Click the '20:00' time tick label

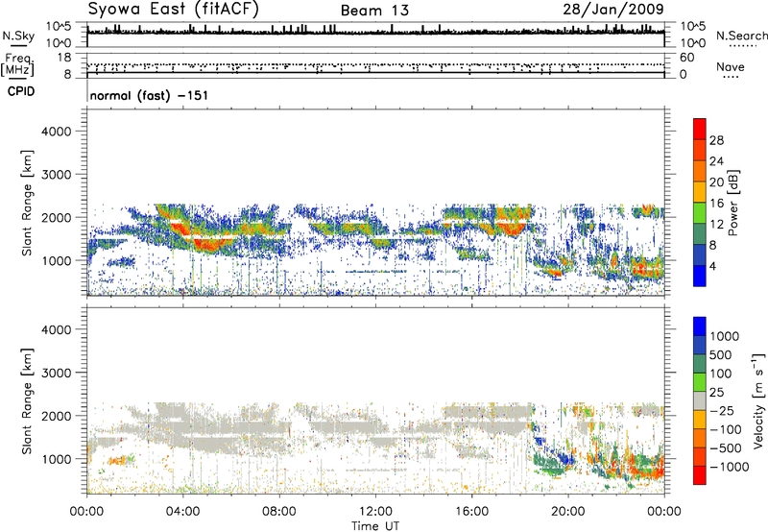tap(568, 512)
